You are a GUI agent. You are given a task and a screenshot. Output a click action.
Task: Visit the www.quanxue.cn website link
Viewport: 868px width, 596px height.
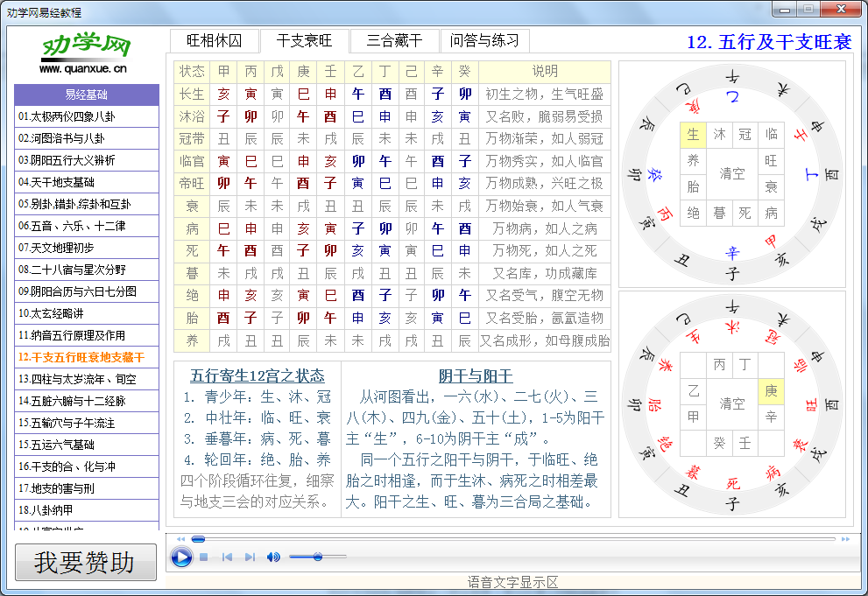(85, 68)
